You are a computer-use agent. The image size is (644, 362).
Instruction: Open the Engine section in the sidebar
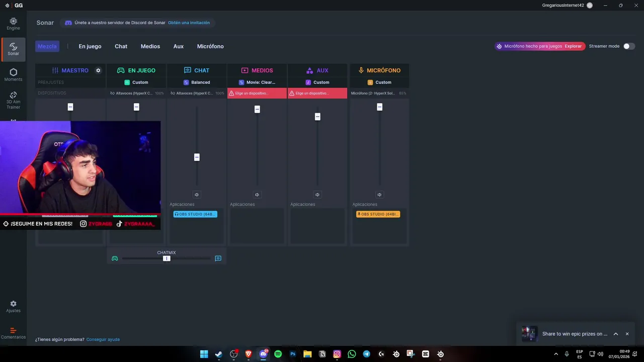point(13,24)
